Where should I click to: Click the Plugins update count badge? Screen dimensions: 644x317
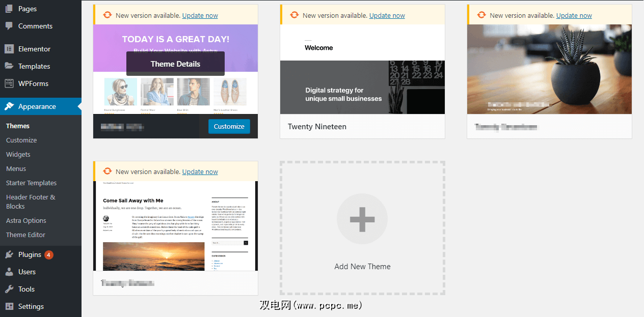49,255
